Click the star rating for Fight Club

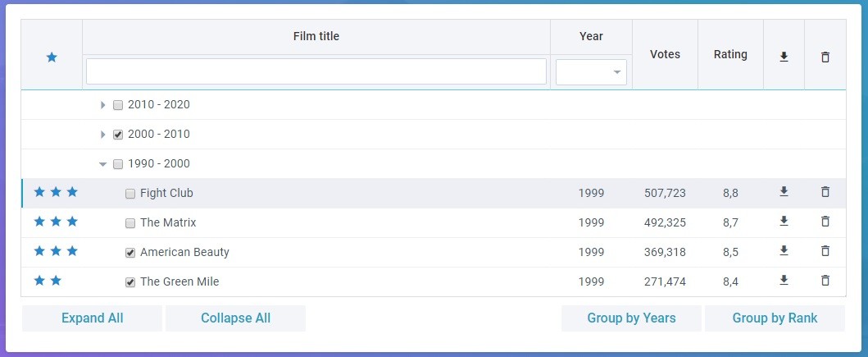click(x=56, y=193)
